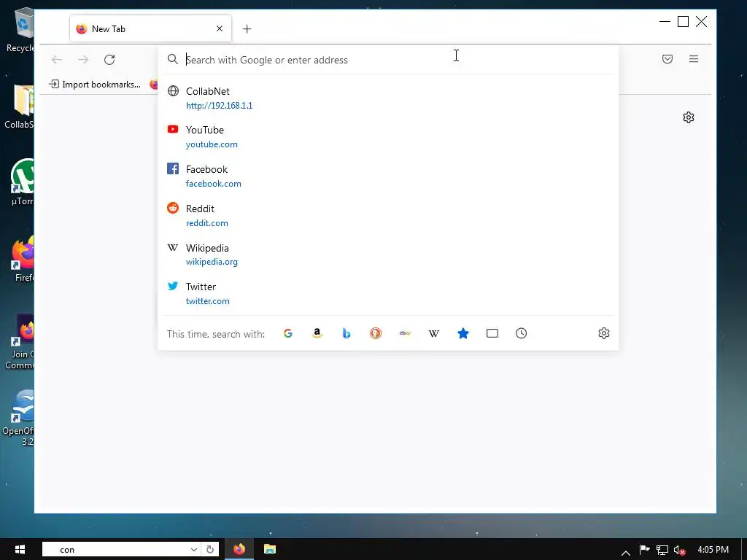Select the Join Community desktop shortcut
The image size is (747, 560).
[21, 341]
